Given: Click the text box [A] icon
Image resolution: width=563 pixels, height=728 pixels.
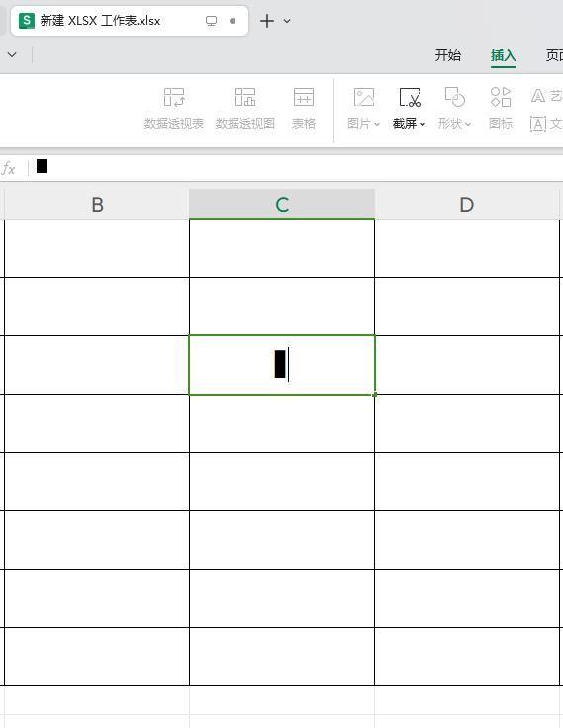Looking at the screenshot, I should [538, 124].
